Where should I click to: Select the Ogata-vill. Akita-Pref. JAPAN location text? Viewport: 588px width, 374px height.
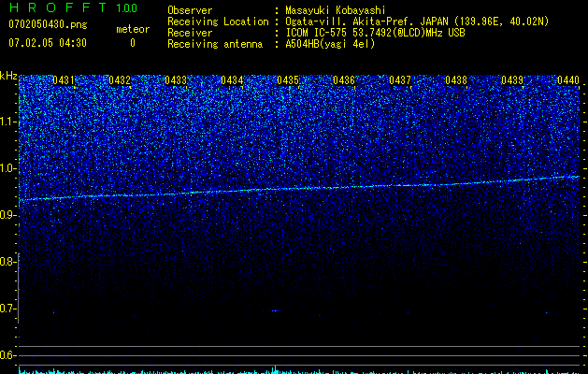tap(417, 22)
